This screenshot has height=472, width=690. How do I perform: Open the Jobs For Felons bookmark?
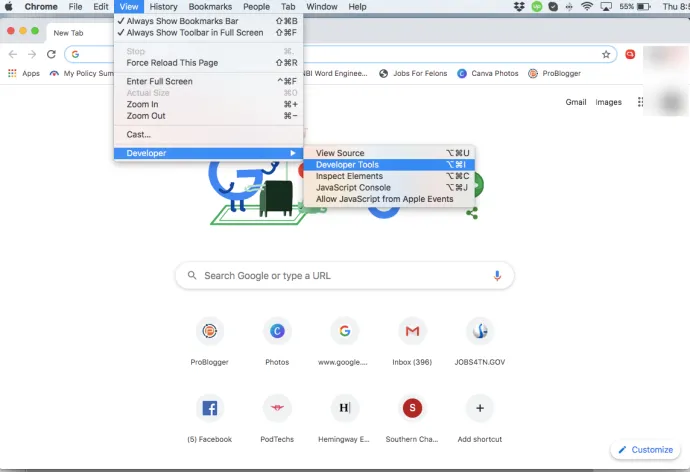coord(414,73)
